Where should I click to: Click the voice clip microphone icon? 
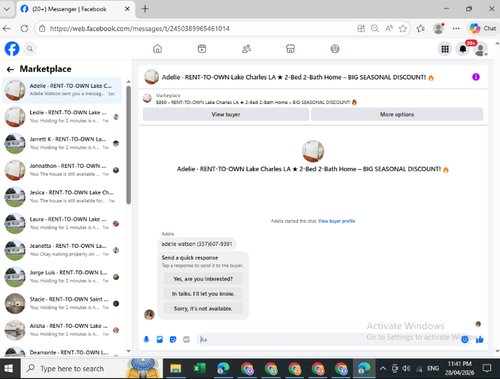click(146, 340)
